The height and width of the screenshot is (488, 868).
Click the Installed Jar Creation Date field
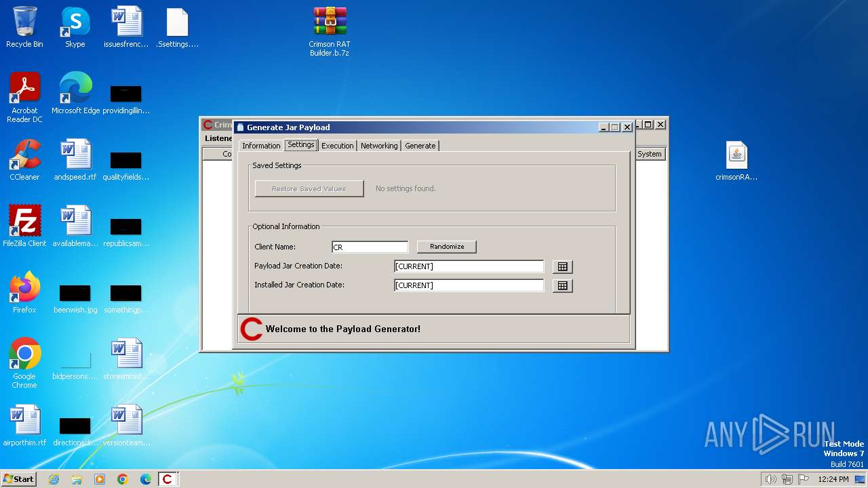point(469,285)
